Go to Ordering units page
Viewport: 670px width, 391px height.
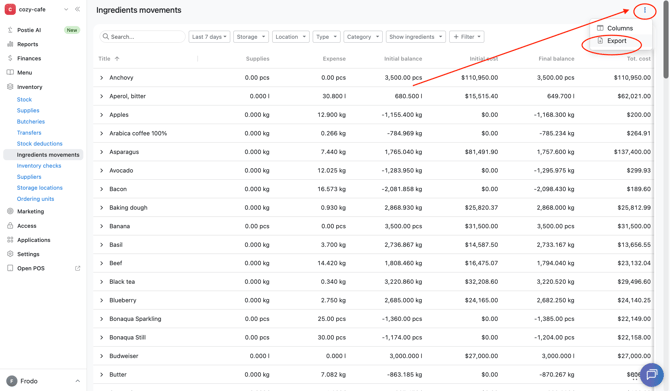pos(35,199)
